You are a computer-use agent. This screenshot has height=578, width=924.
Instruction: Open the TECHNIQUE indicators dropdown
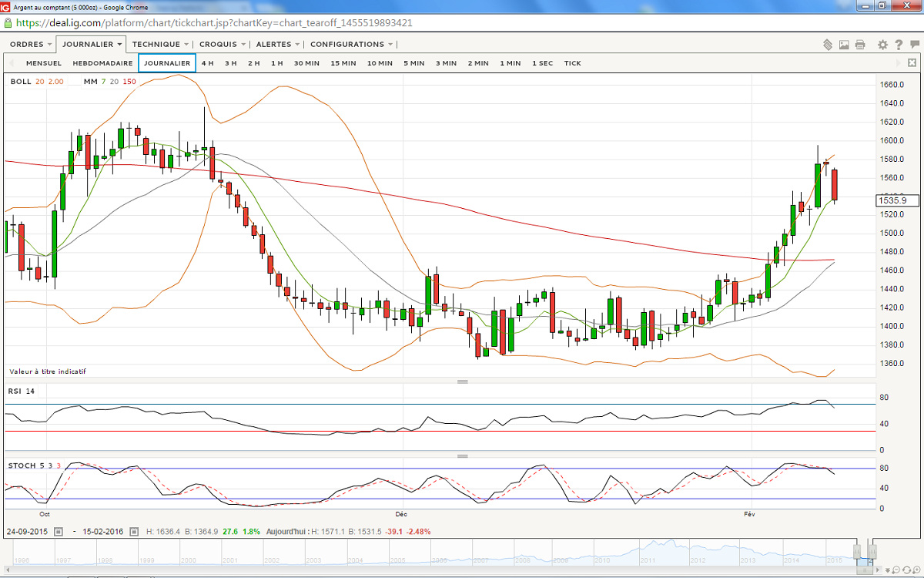[x=160, y=45]
